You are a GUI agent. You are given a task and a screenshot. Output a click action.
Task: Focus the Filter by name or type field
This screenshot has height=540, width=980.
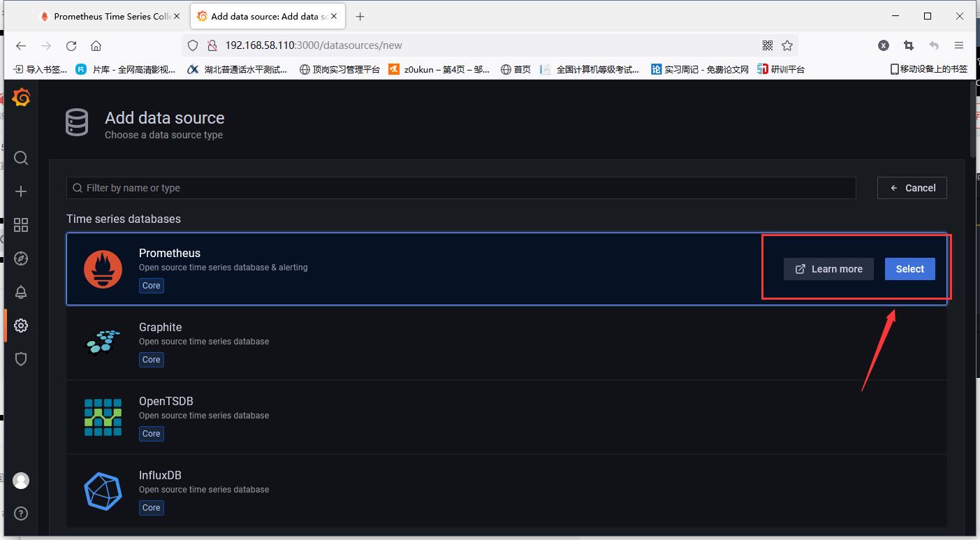tap(461, 188)
